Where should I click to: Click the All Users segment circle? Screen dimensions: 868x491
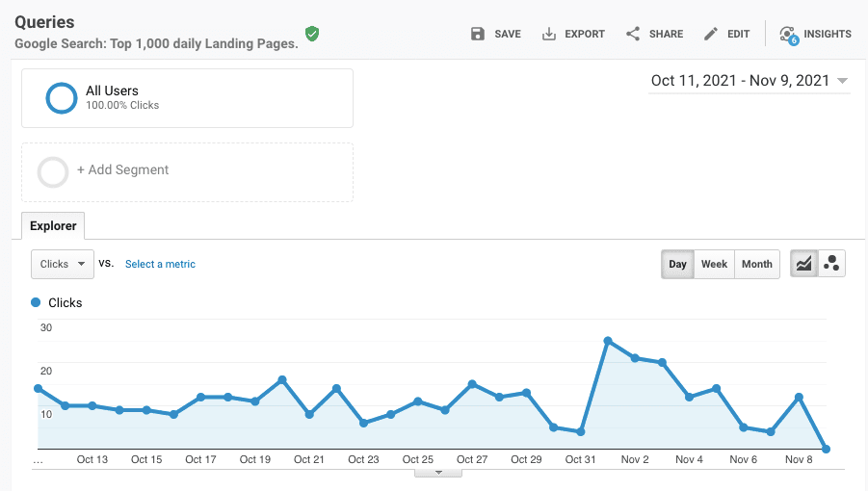pos(62,98)
